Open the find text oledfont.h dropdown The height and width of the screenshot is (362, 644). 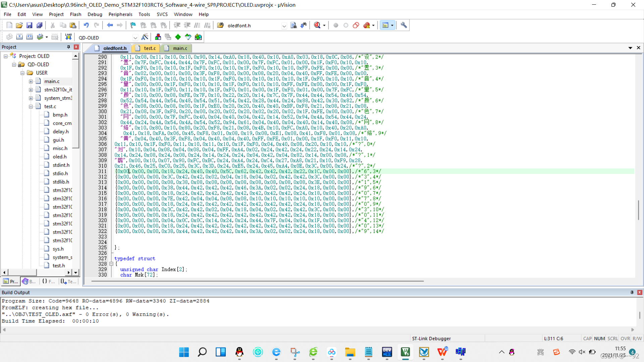[284, 26]
